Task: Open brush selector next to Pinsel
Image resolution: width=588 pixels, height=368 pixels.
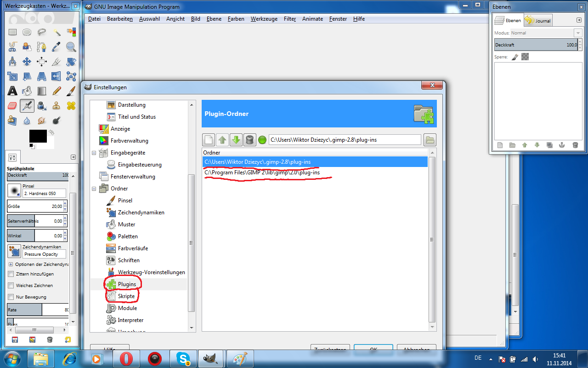Action: click(14, 190)
